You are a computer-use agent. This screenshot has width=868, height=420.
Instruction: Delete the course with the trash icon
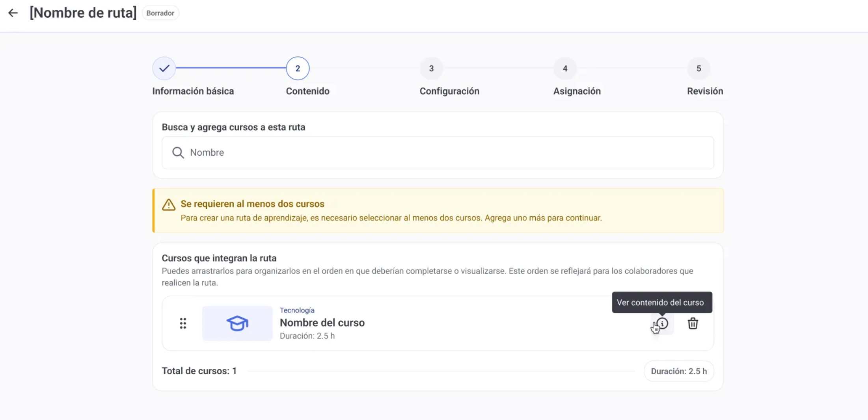click(x=693, y=323)
